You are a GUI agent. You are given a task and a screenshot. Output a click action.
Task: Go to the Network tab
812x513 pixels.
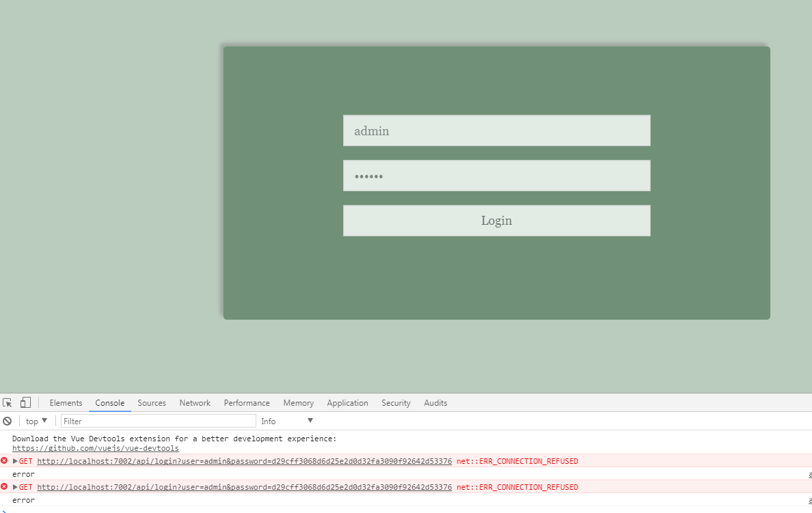coord(195,403)
